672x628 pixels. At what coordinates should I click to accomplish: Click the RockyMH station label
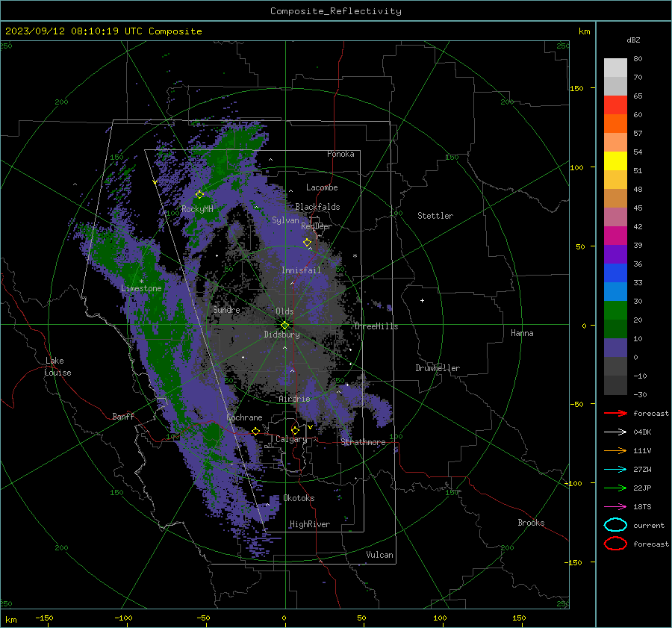point(197,209)
